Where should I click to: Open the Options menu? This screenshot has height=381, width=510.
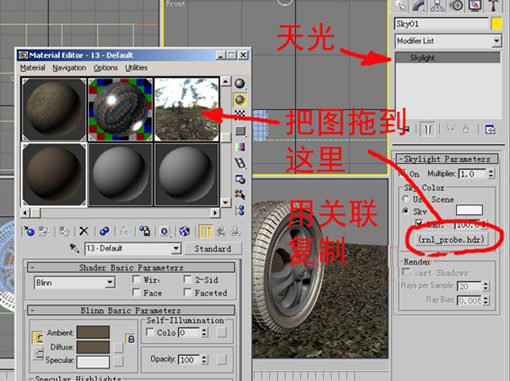(105, 68)
